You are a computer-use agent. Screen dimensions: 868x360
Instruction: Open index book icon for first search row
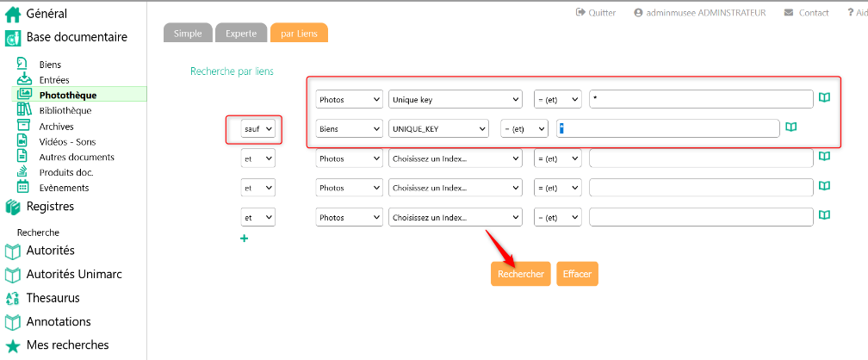824,98
